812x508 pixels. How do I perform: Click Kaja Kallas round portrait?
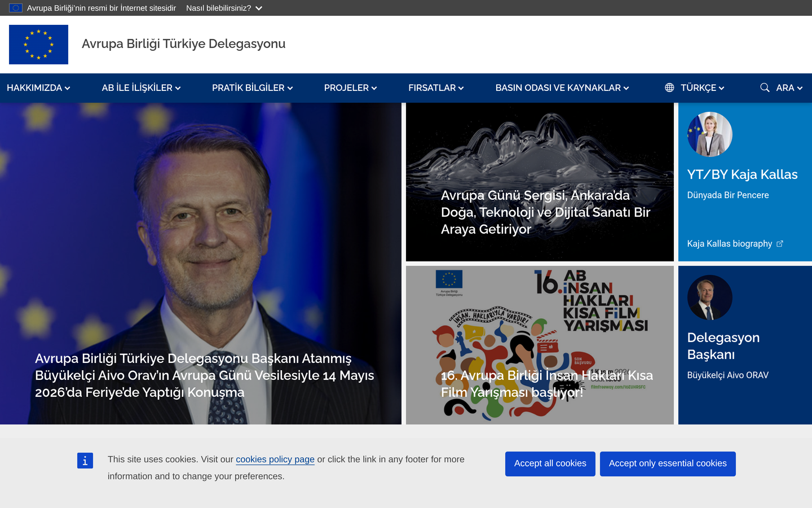(x=710, y=134)
